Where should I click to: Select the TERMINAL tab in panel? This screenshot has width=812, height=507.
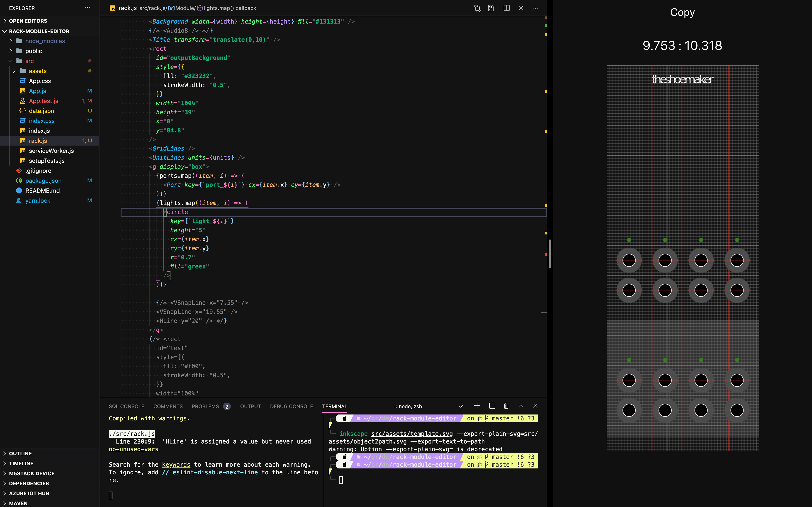[335, 405]
